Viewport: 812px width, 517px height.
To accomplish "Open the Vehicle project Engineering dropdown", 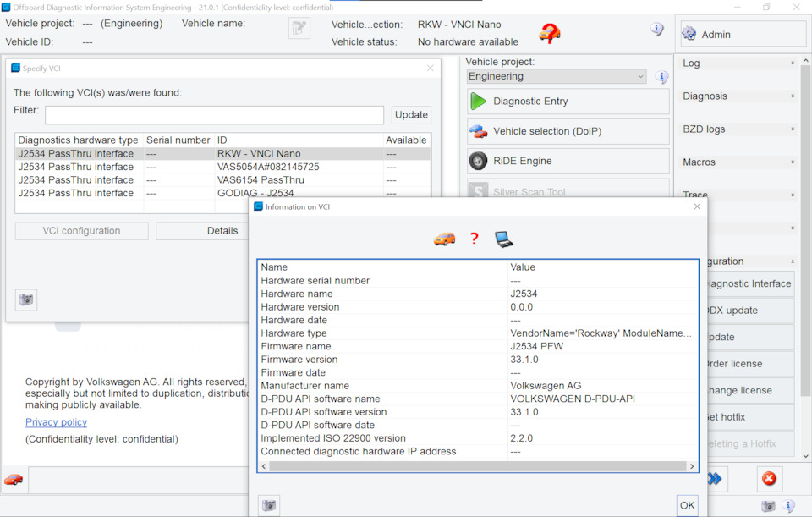I will tap(557, 76).
